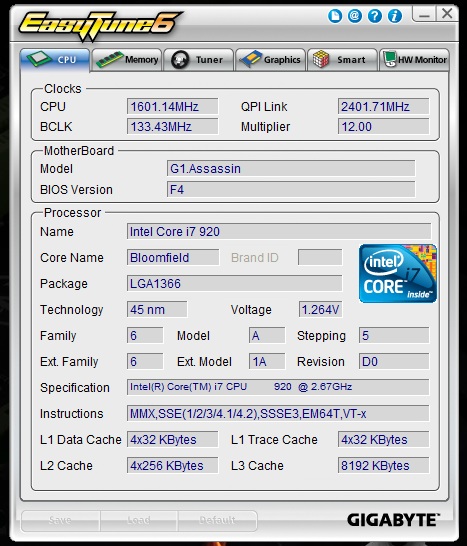The image size is (467, 546).
Task: Select the CPU clock value 1601.14MHz
Action: tap(172, 107)
